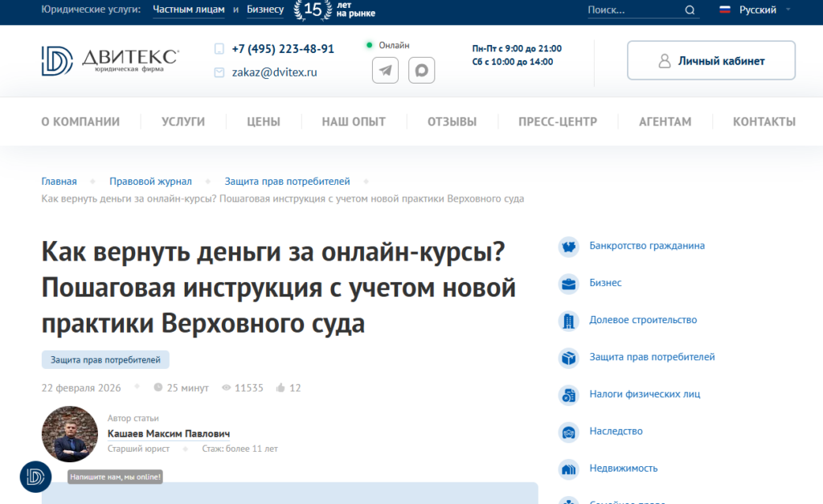The image size is (823, 504).
Task: Click the search magnifier icon
Action: click(x=690, y=10)
